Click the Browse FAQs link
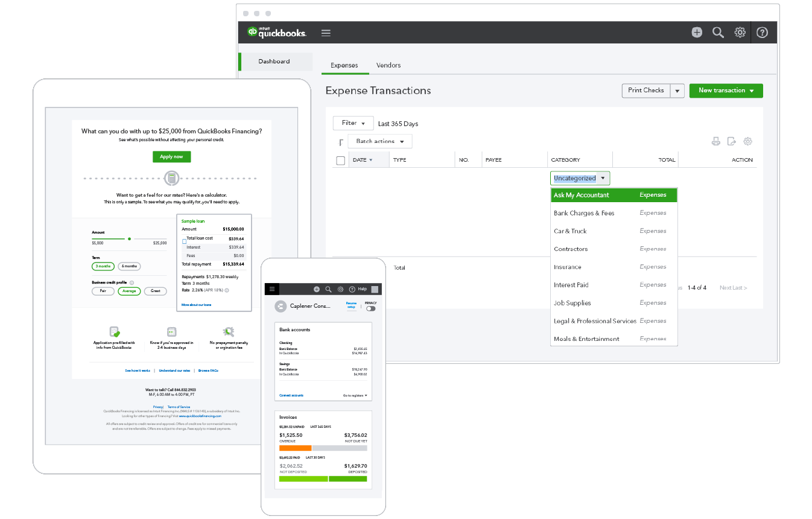 click(208, 370)
